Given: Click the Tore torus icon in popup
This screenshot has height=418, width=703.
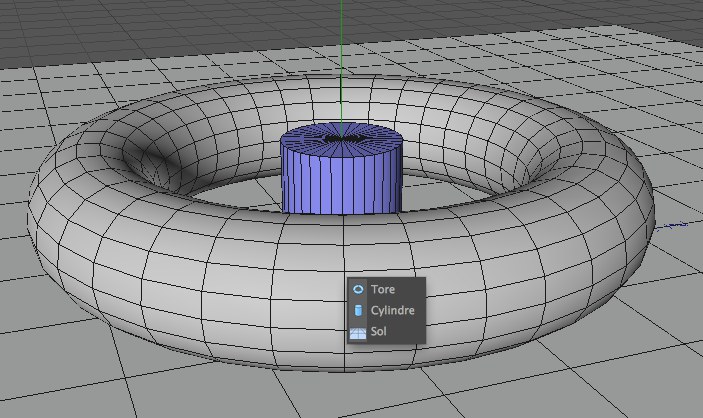Looking at the screenshot, I should 358,289.
